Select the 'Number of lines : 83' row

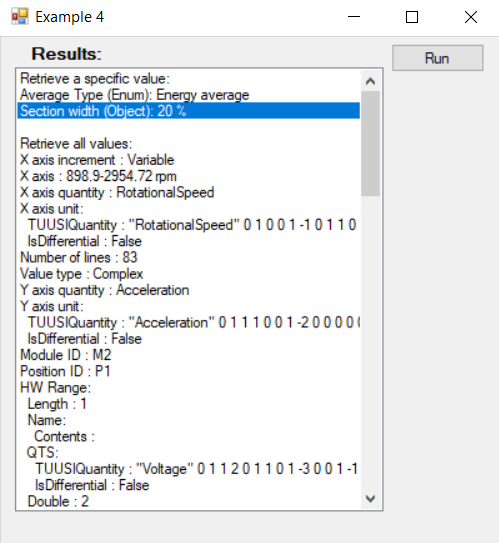[189, 257]
